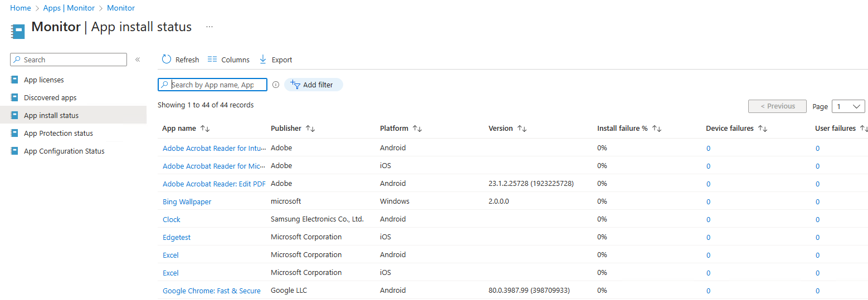Image resolution: width=868 pixels, height=300 pixels.
Task: Click Samsung Electronics Co., Ltd. publisher cell
Action: [317, 219]
